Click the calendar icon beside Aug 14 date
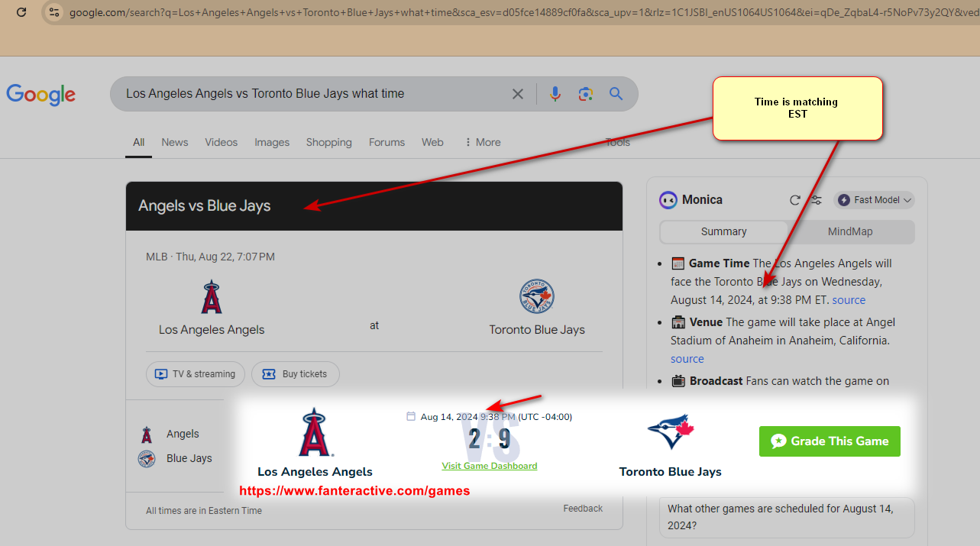 pyautogui.click(x=411, y=417)
